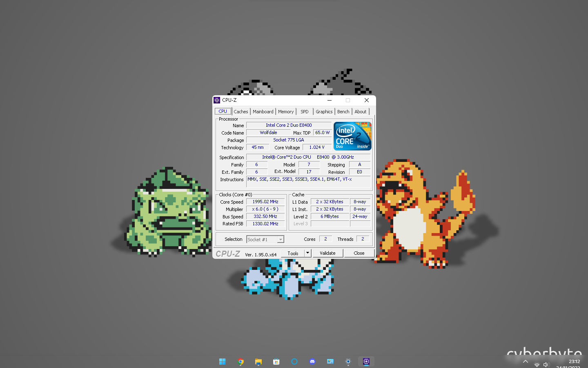Click the 1995.02 MHz core speed value
This screenshot has height=368, width=588.
265,202
